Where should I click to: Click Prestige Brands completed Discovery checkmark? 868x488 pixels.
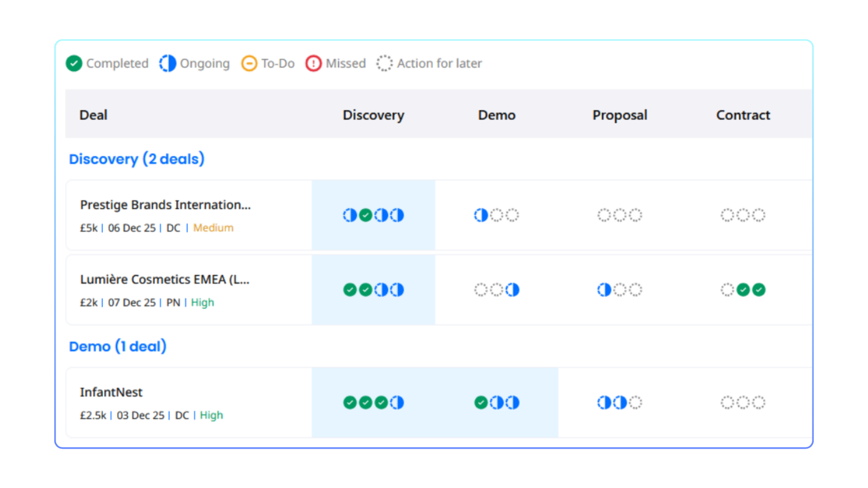pos(365,215)
